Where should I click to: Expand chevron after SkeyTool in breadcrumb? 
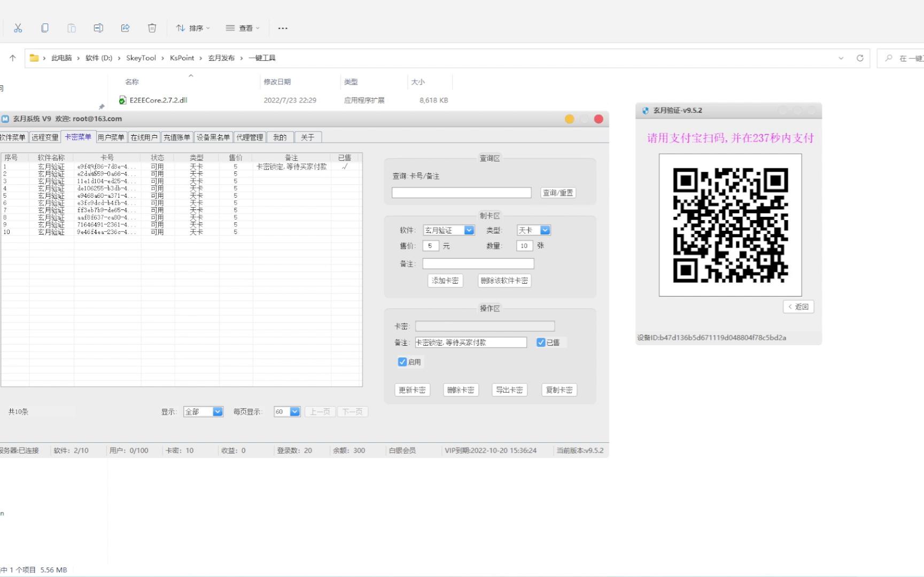click(x=163, y=58)
